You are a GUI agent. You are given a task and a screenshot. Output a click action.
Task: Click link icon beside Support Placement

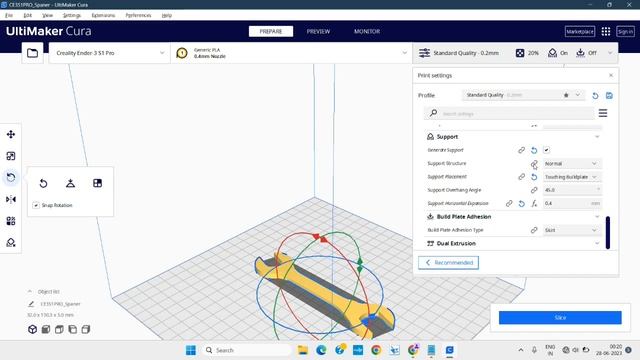tap(521, 177)
